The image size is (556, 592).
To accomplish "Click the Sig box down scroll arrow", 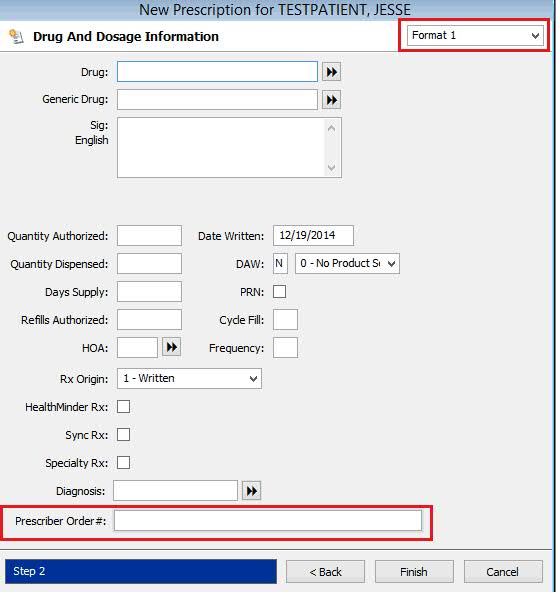I will pos(331,167).
